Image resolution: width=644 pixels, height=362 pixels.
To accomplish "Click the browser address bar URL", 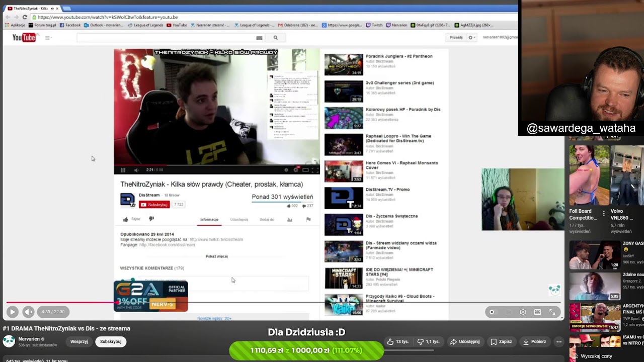I will coord(108,17).
